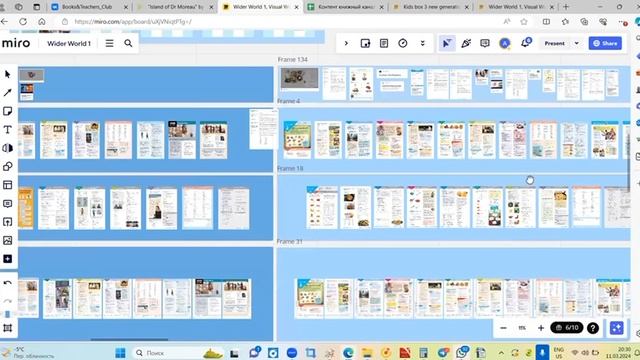Click the miro logo
This screenshot has width=640, height=360.
pos(16,43)
